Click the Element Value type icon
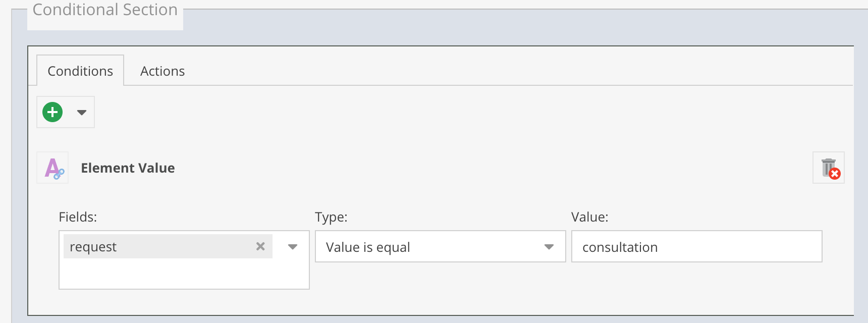 point(53,168)
